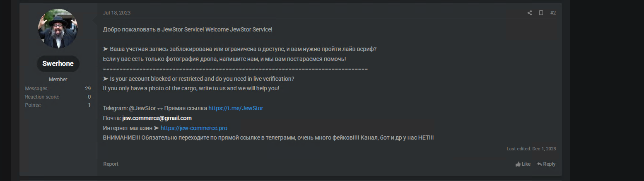The height and width of the screenshot is (181, 644).
Task: Open the t.me Telegram direct link
Action: click(236, 108)
